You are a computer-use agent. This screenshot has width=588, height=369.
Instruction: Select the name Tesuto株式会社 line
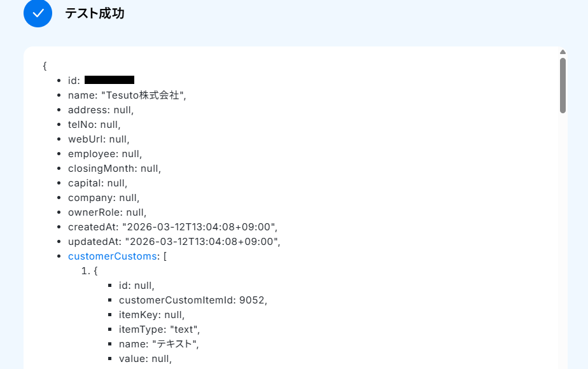pyautogui.click(x=127, y=95)
